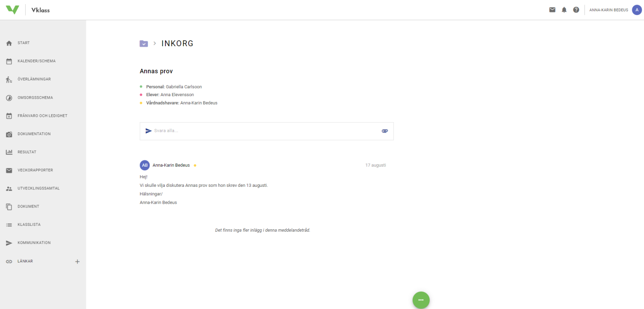Open Klasslista from the sidebar
Viewport: 644px width, 309px height.
click(x=29, y=225)
